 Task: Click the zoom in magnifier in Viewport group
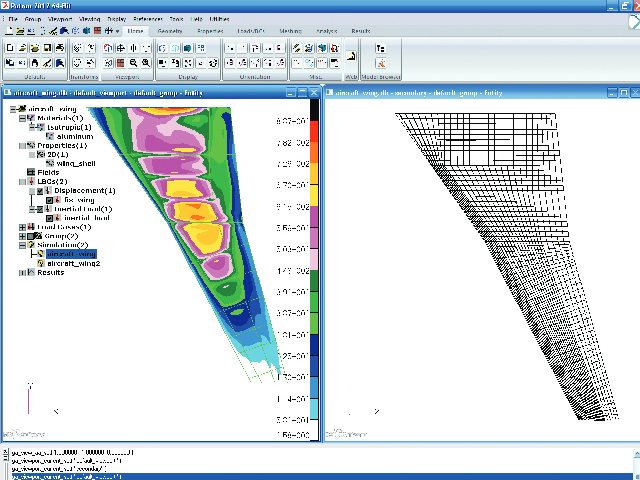point(146,63)
